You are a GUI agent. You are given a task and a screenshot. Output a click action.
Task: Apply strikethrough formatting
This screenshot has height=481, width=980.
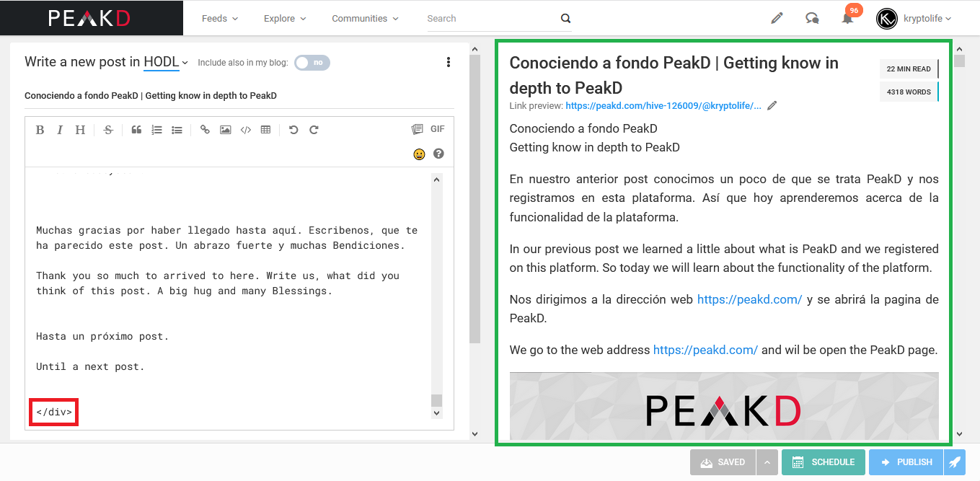(108, 130)
